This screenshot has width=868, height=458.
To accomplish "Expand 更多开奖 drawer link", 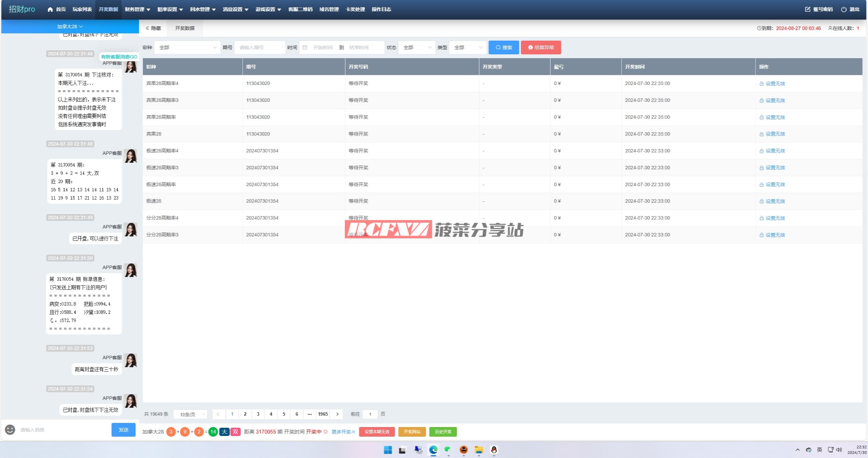I will pyautogui.click(x=343, y=432).
